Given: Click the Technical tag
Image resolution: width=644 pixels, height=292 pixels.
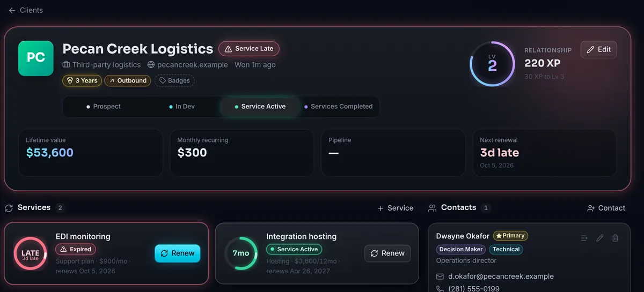Looking at the screenshot, I should coord(506,249).
